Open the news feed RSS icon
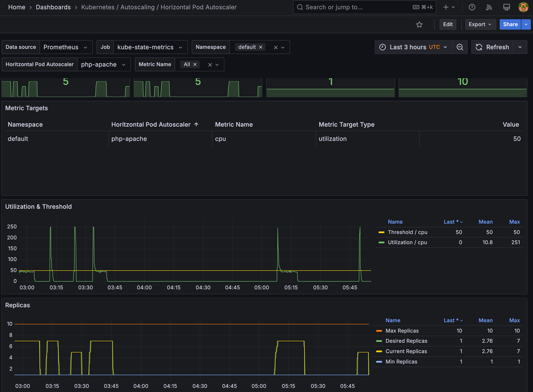This screenshot has height=392, width=533. 489,7
